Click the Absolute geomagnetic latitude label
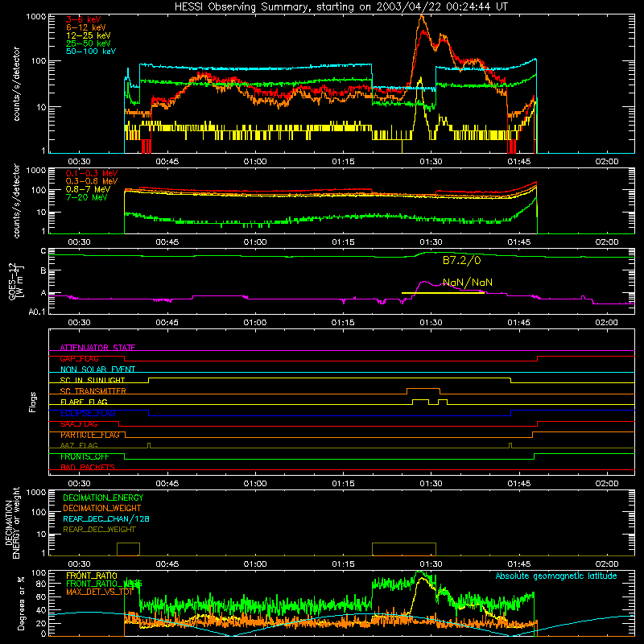The image size is (644, 644). 556,576
